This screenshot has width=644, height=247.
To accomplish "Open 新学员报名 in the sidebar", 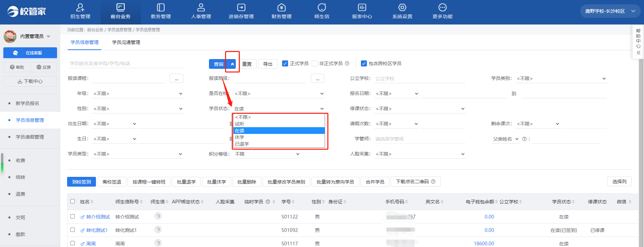I will [28, 103].
